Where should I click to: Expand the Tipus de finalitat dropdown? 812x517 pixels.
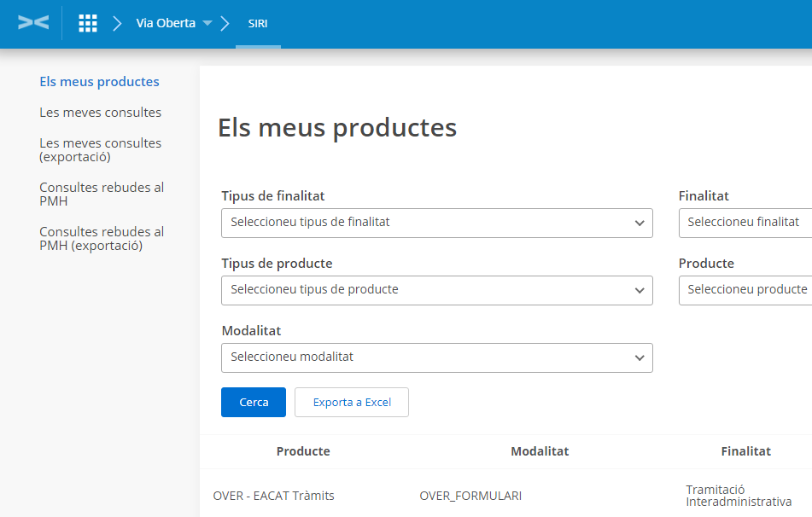point(436,223)
